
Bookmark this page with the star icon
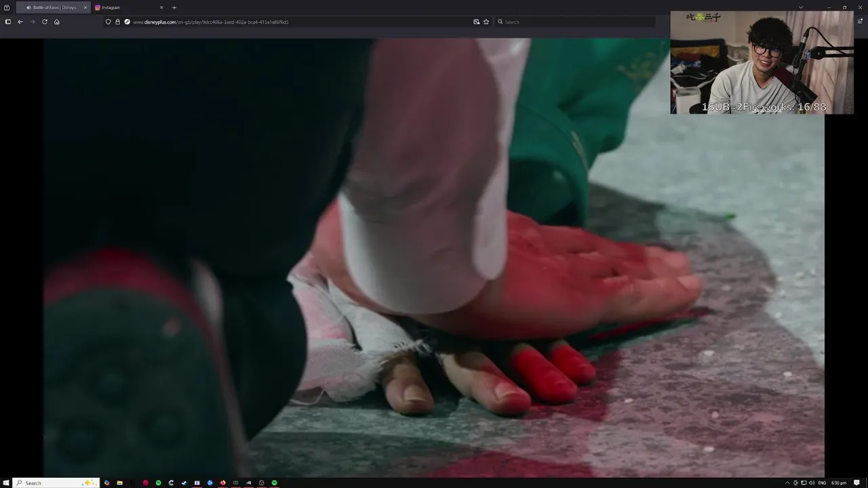point(486,22)
